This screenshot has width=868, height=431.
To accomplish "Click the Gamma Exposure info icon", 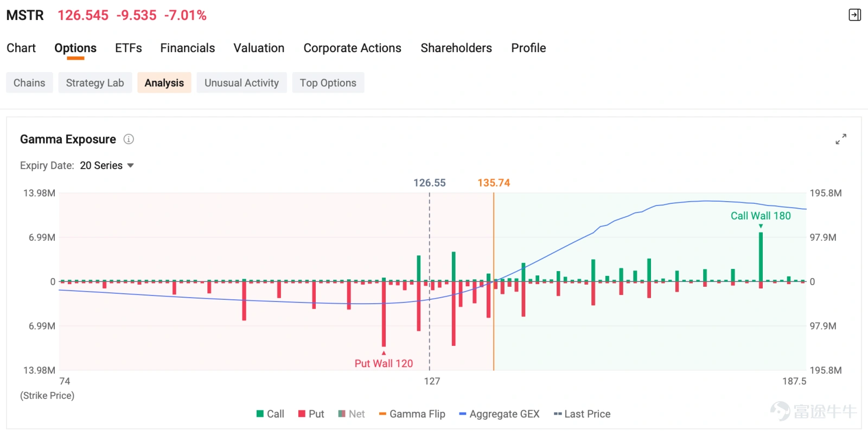I will tap(129, 139).
